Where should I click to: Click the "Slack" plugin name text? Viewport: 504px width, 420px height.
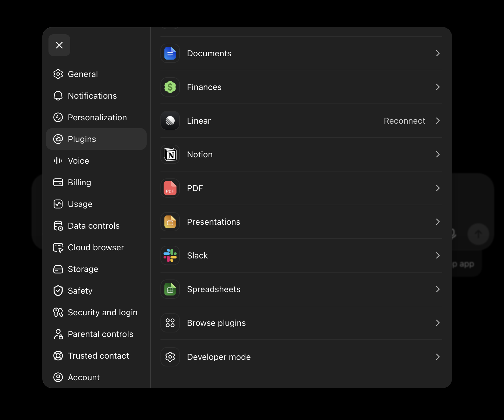198,255
